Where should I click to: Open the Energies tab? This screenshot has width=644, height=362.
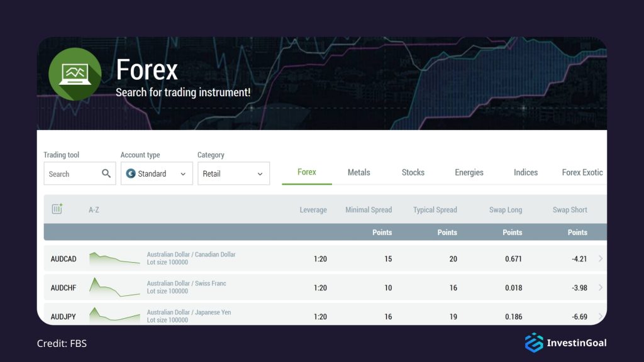point(469,171)
